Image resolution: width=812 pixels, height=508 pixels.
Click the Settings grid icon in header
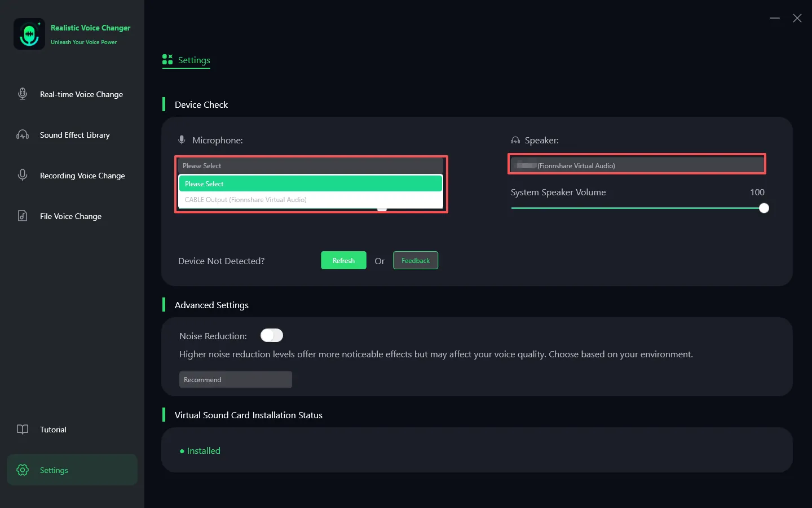pyautogui.click(x=167, y=60)
